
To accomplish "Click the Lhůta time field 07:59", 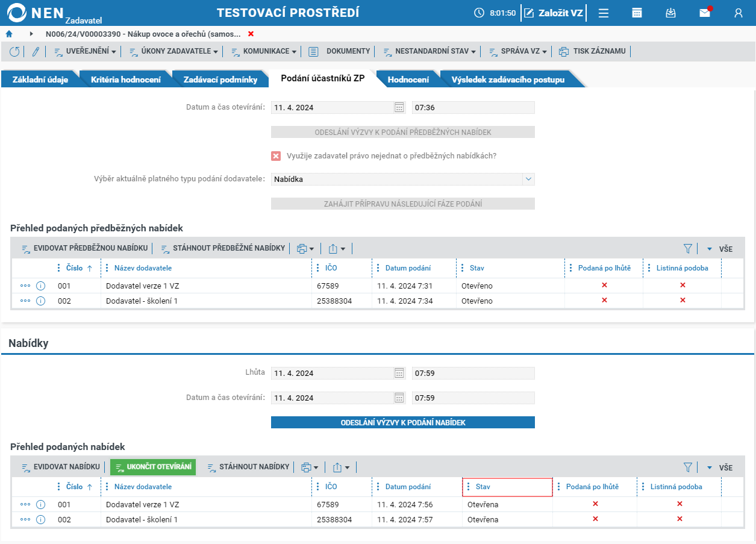I will tap(473, 374).
